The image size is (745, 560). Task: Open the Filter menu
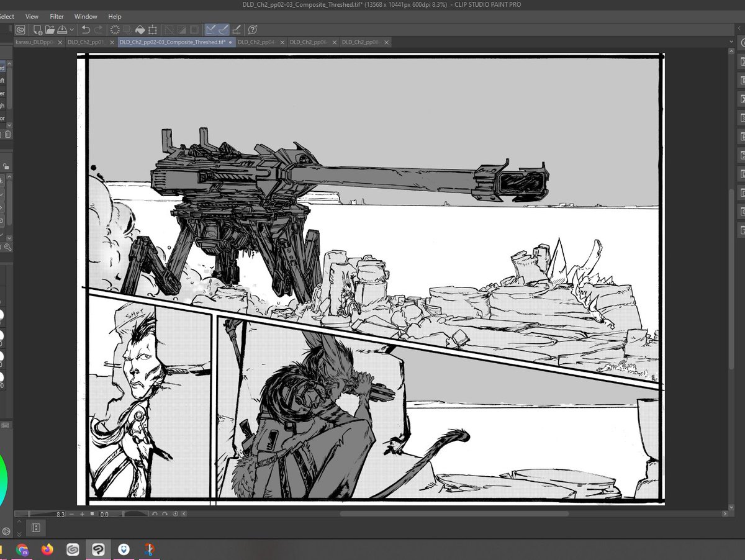coord(56,16)
